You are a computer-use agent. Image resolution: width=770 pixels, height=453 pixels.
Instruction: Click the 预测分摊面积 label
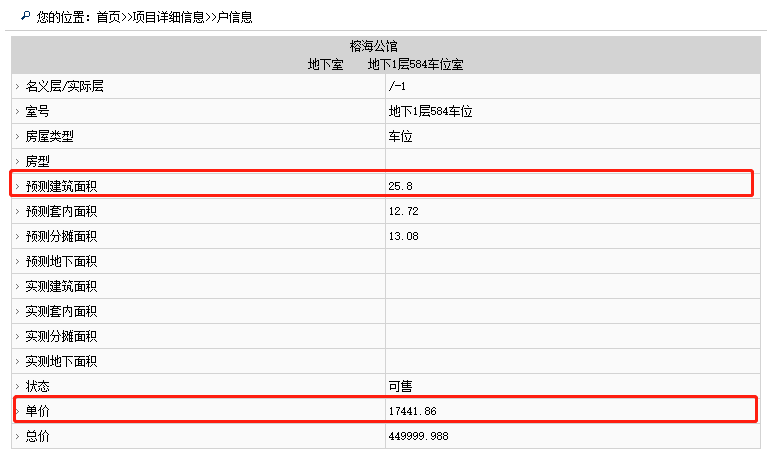pos(61,236)
